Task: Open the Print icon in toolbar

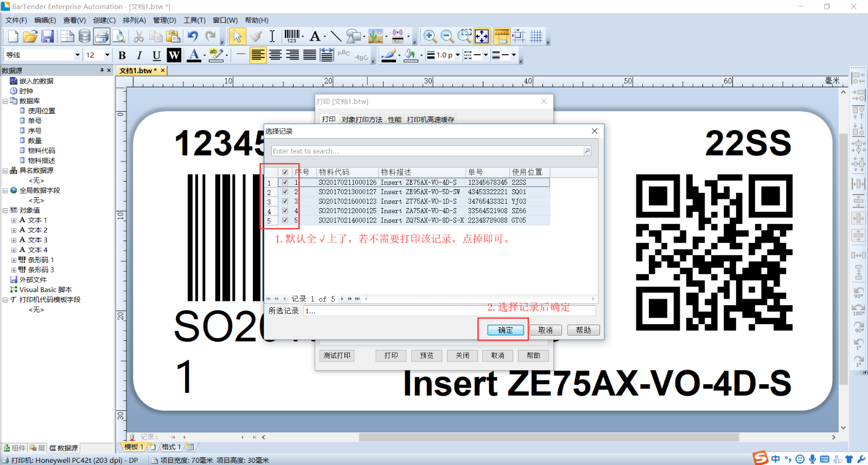Action: 101,36
